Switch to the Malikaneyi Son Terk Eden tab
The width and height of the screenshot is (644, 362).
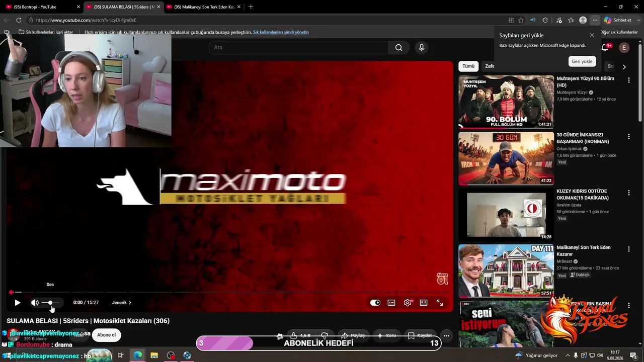pyautogui.click(x=203, y=7)
